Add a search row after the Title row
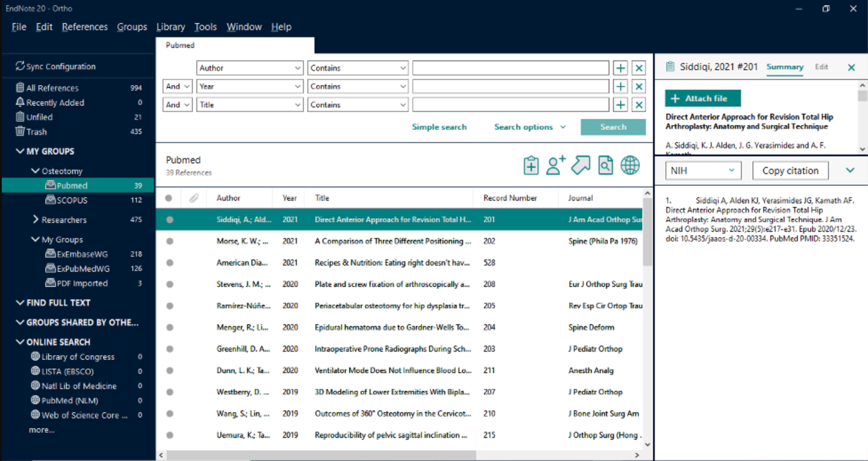Viewport: 868px width, 461px height. click(621, 105)
